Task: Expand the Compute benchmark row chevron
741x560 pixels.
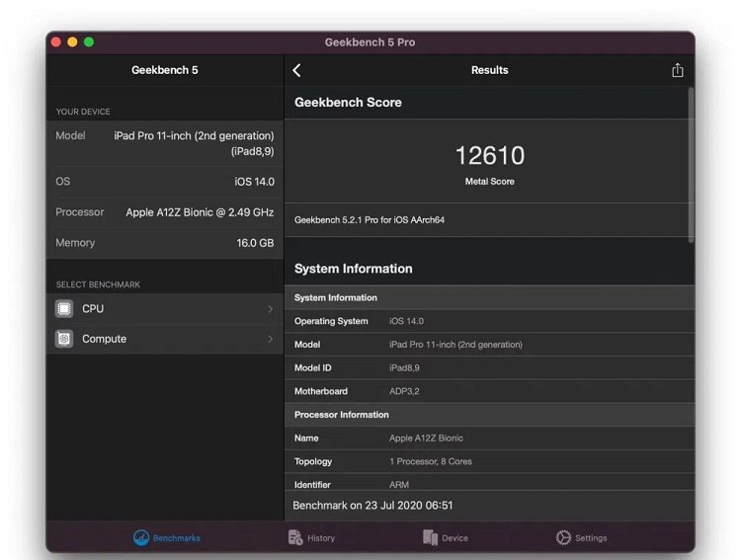Action: (x=271, y=339)
